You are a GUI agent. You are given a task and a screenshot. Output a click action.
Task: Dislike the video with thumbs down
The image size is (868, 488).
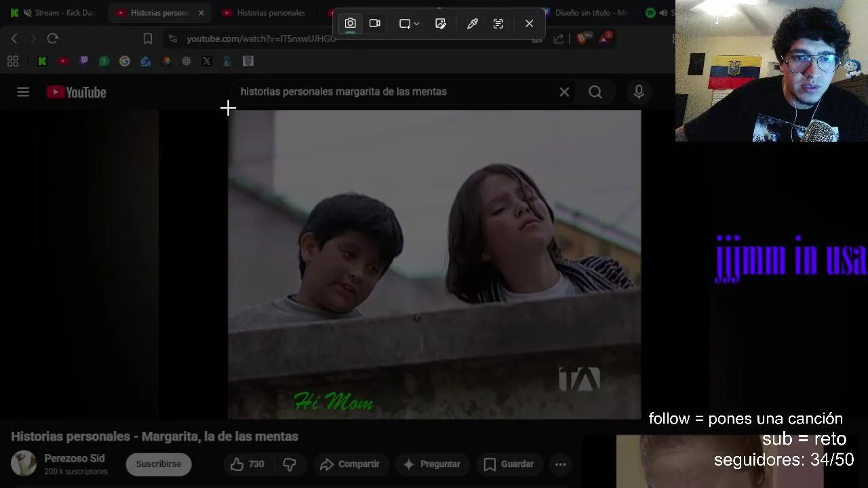(x=290, y=464)
